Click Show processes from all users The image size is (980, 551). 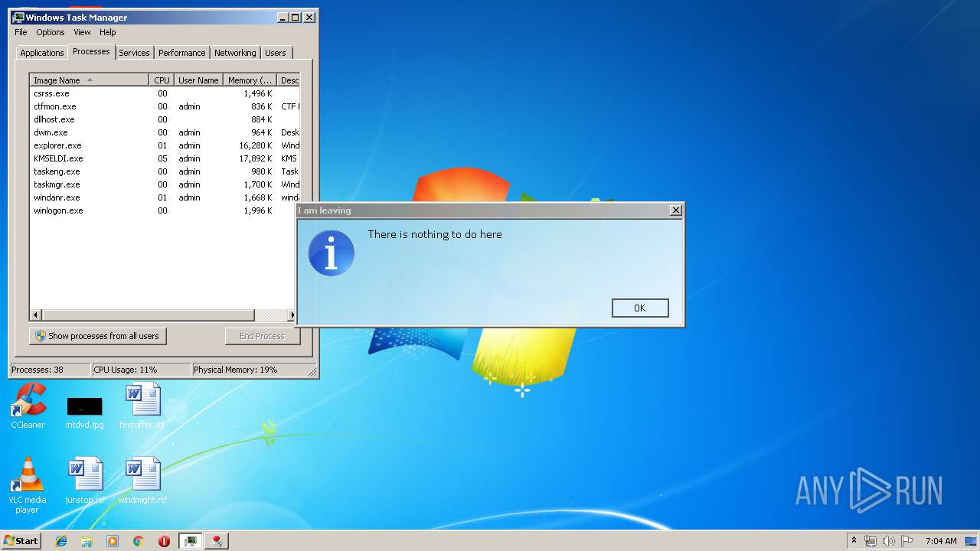click(x=98, y=336)
